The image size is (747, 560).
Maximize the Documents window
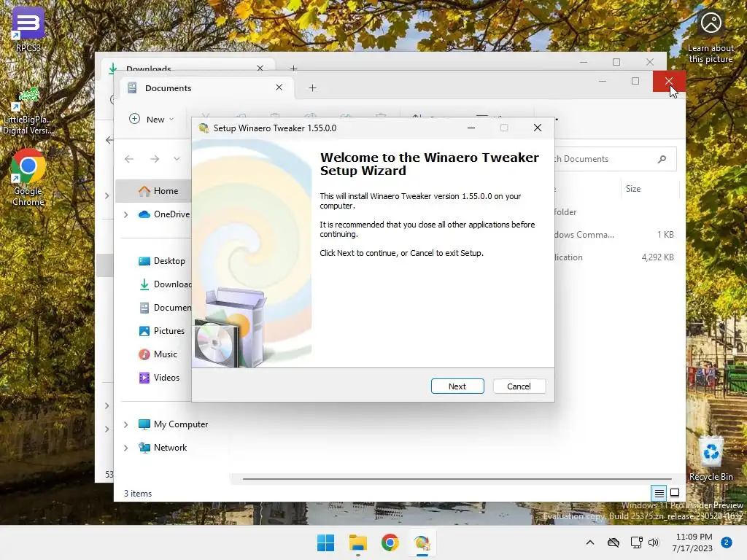635,81
